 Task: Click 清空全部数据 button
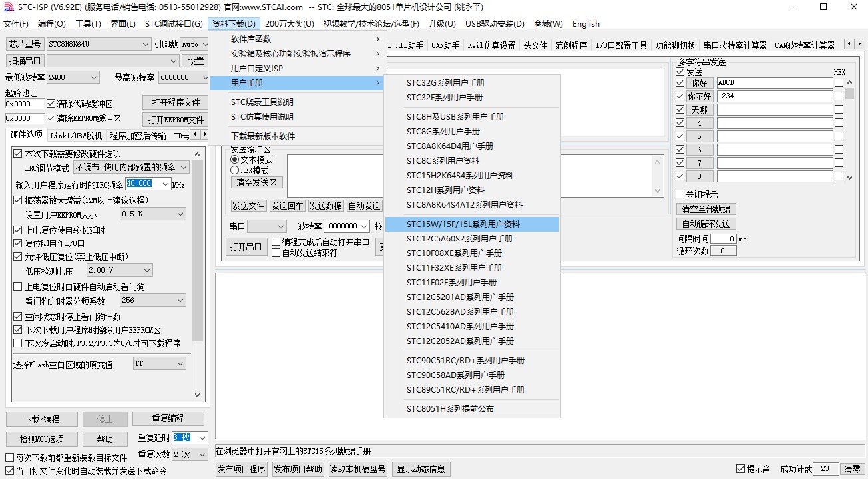pos(706,209)
